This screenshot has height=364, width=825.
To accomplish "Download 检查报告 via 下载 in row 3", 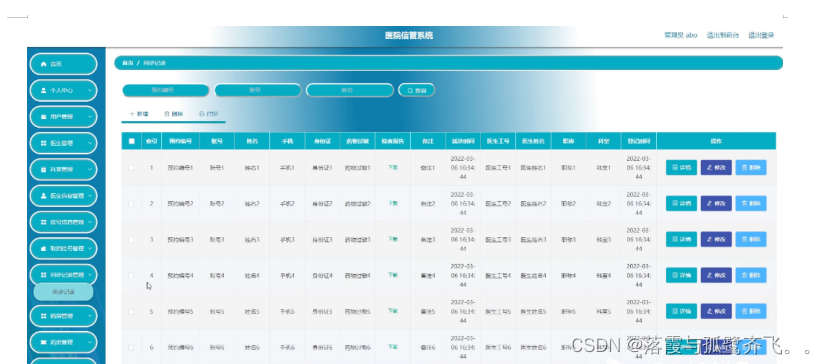I will pos(393,239).
